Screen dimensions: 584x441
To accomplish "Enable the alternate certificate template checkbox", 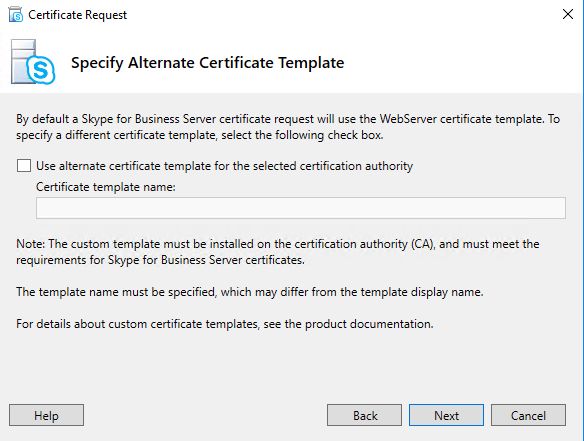I will pyautogui.click(x=24, y=166).
